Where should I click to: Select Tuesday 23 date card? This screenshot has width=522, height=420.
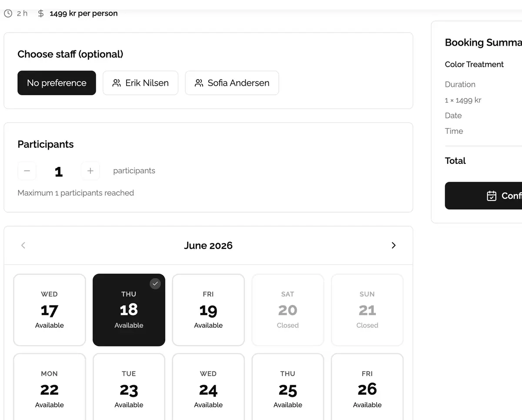129,387
